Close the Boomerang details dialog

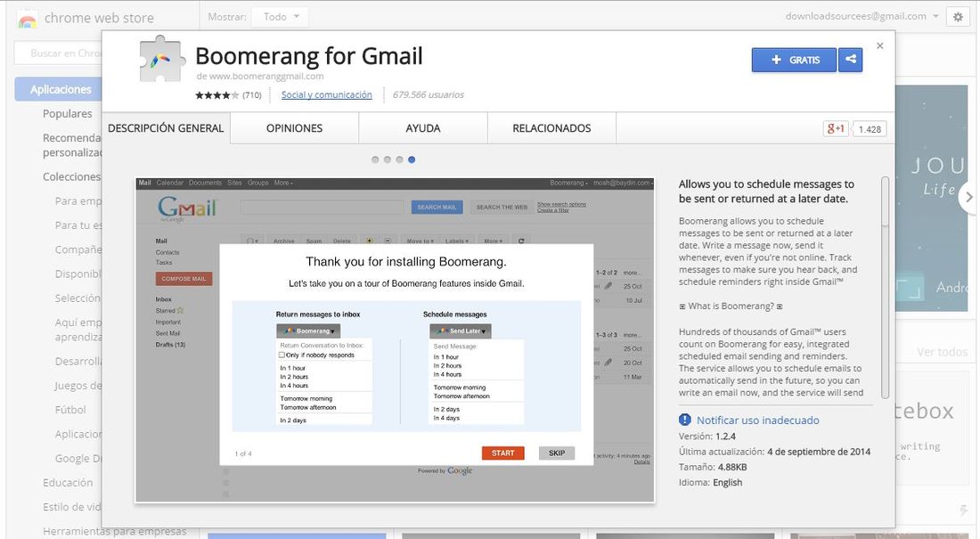880,45
